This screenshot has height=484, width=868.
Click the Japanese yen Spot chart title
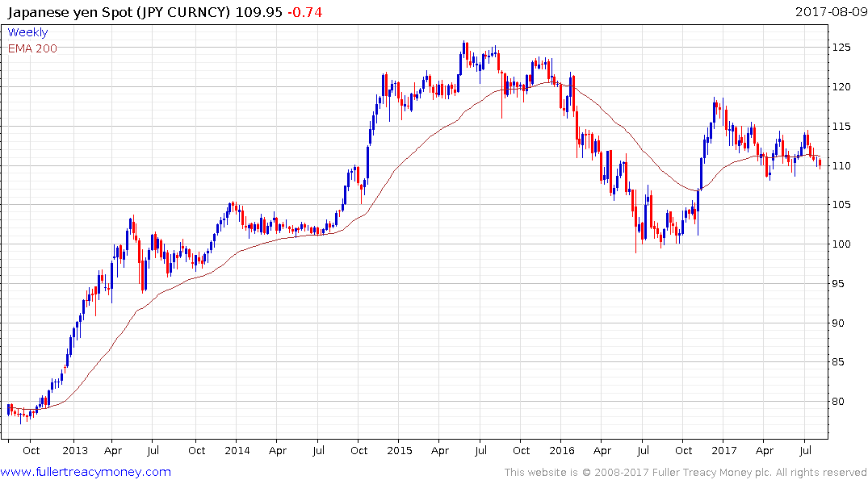coord(119,12)
